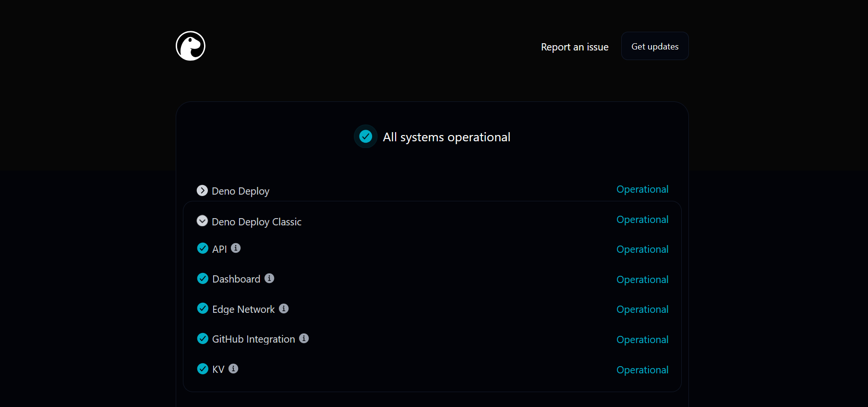Click the Deno Deploy Classic label

pos(256,222)
